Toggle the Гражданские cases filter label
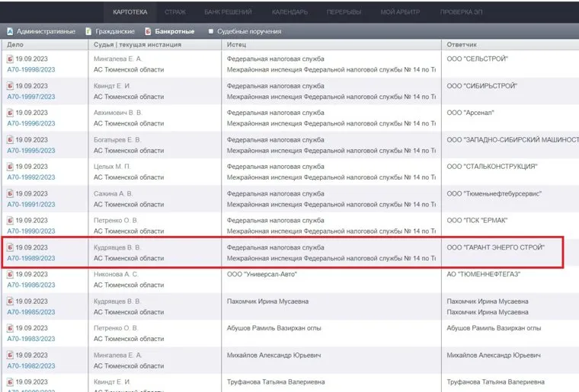The height and width of the screenshot is (392, 579). [x=116, y=31]
